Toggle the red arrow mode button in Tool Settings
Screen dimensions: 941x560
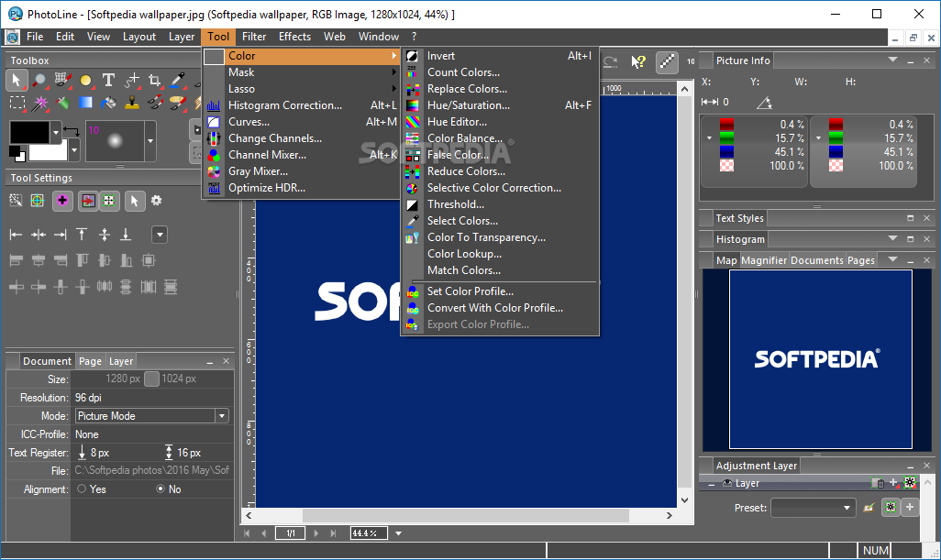pyautogui.click(x=88, y=201)
